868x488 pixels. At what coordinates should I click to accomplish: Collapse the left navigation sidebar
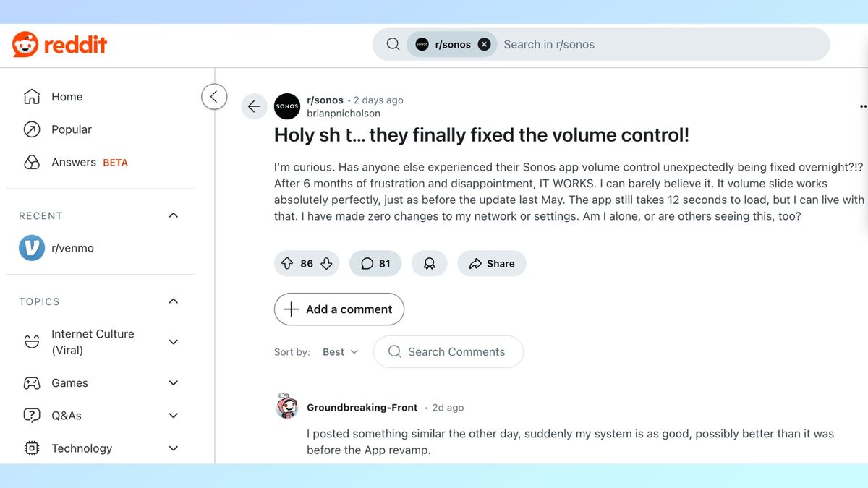pyautogui.click(x=214, y=96)
